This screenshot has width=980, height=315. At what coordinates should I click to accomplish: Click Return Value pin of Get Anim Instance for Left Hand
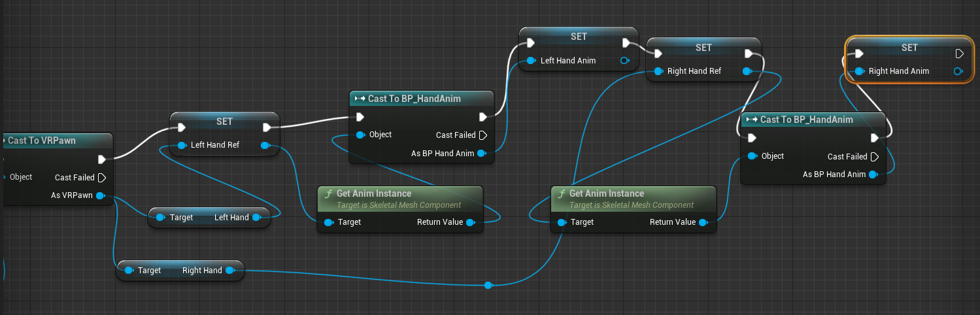(x=470, y=222)
